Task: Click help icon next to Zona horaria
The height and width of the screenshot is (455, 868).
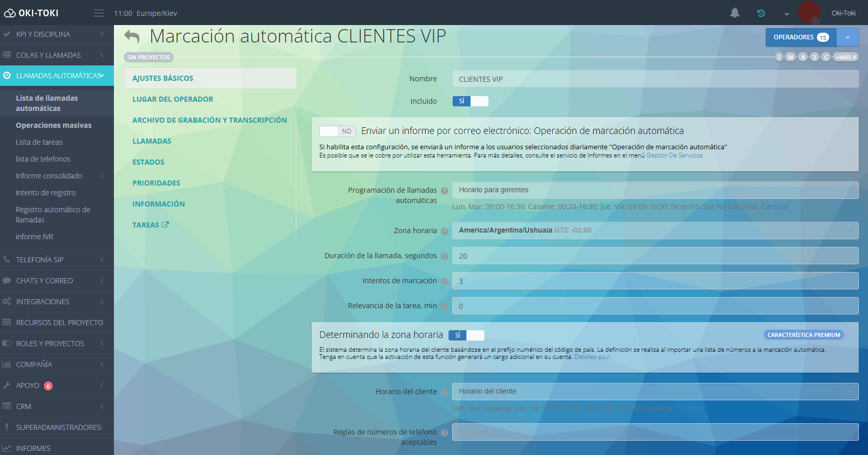Action: (444, 231)
